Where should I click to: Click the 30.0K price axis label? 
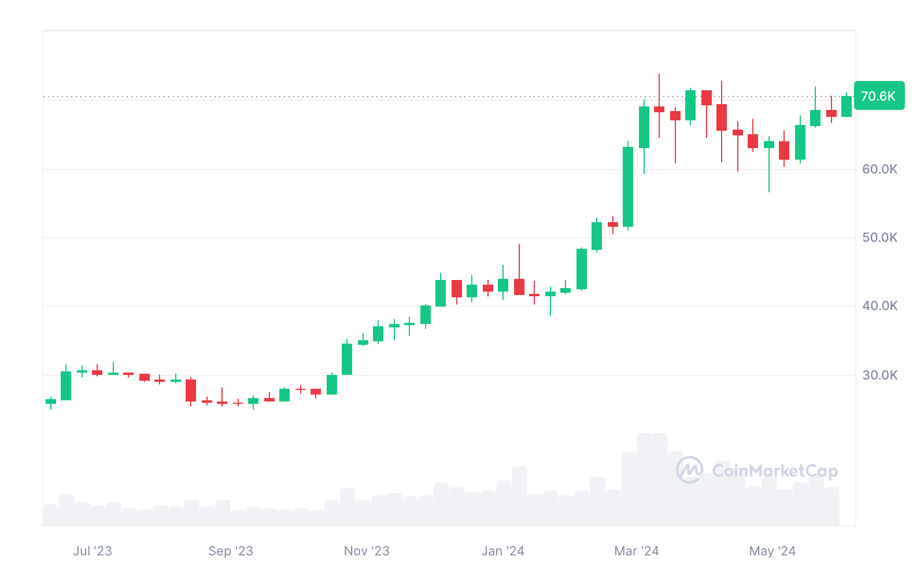coord(879,375)
